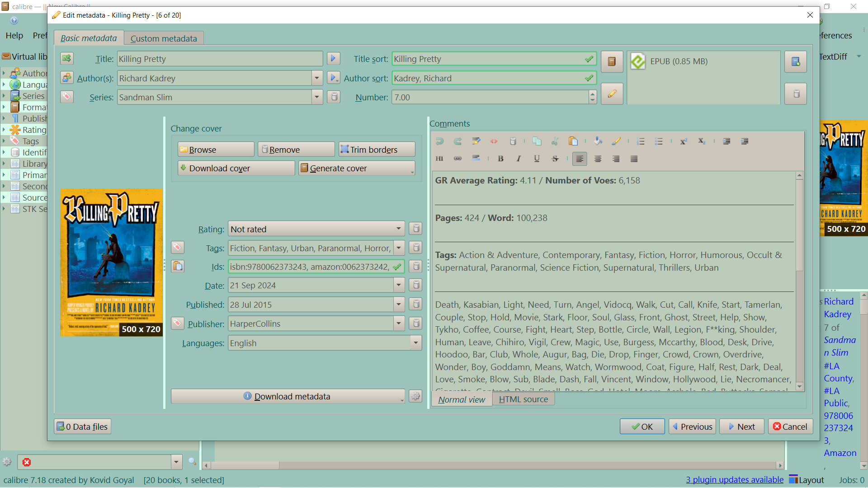The width and height of the screenshot is (868, 488).
Task: Click the Download cover button
Action: click(x=236, y=168)
